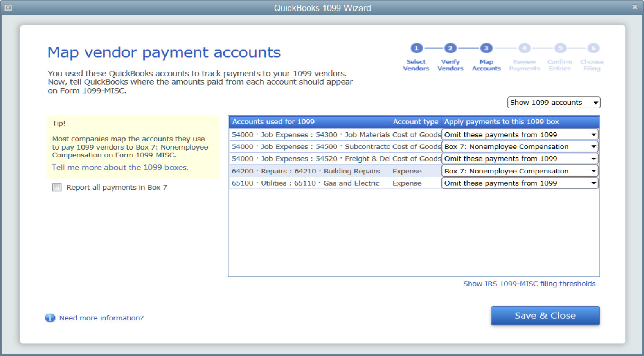Enable Report all payments in Box 7

(57, 187)
